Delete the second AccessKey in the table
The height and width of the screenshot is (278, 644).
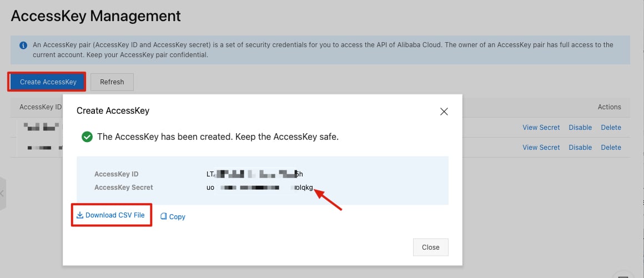click(x=611, y=148)
